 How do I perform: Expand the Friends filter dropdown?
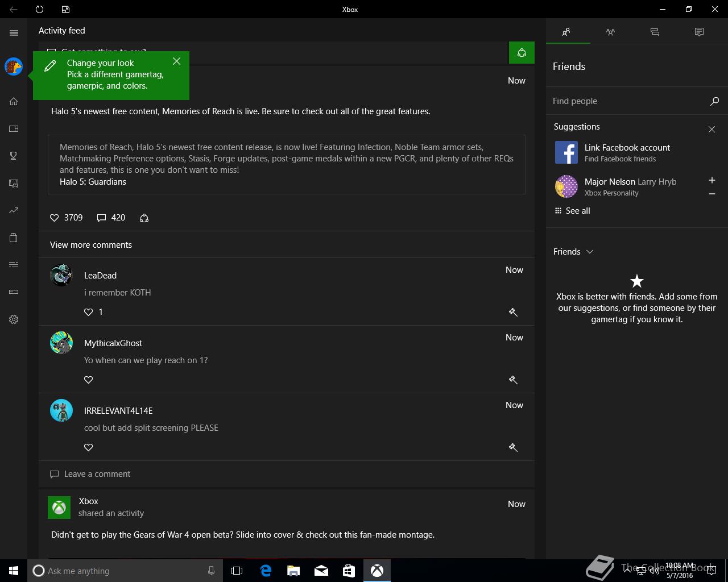coord(573,252)
